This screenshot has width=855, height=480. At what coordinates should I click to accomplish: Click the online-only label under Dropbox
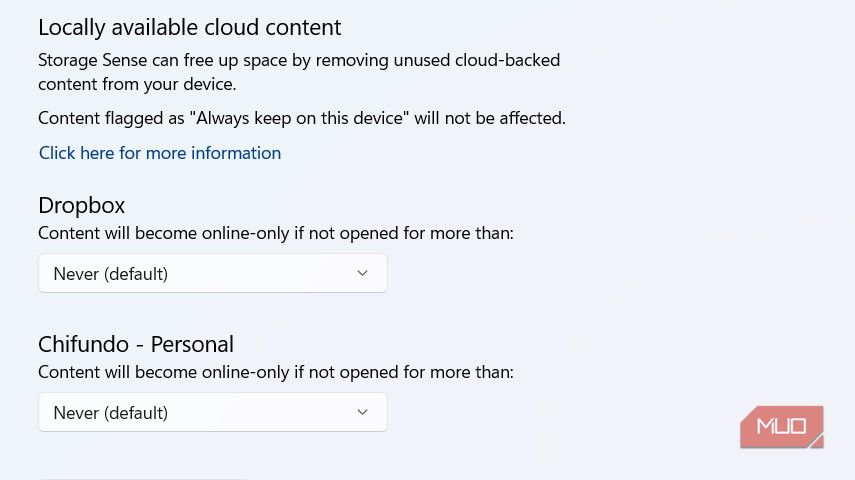coord(276,233)
